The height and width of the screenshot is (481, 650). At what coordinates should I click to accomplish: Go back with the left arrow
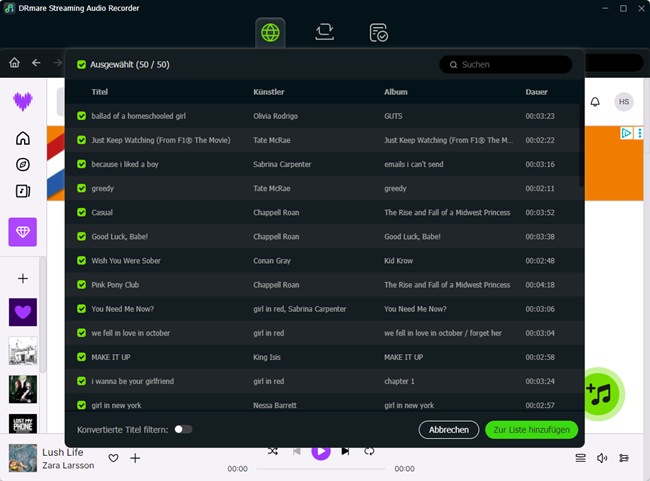(x=36, y=63)
